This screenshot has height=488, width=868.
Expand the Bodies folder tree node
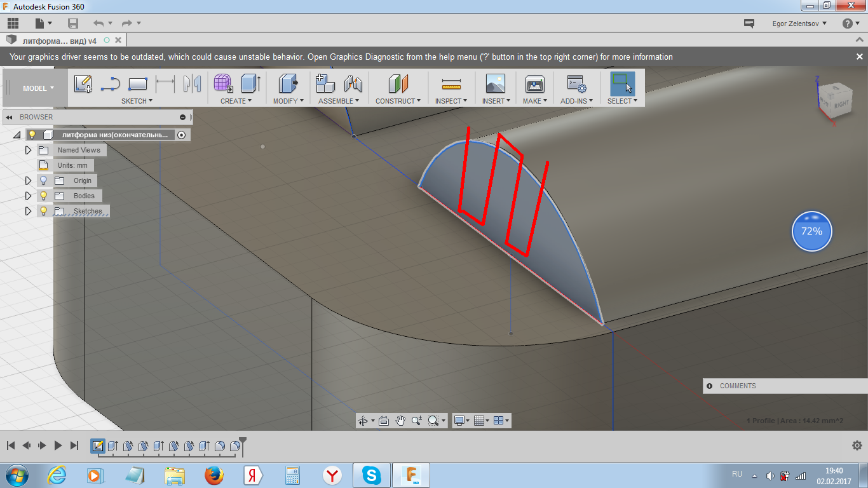pyautogui.click(x=28, y=196)
